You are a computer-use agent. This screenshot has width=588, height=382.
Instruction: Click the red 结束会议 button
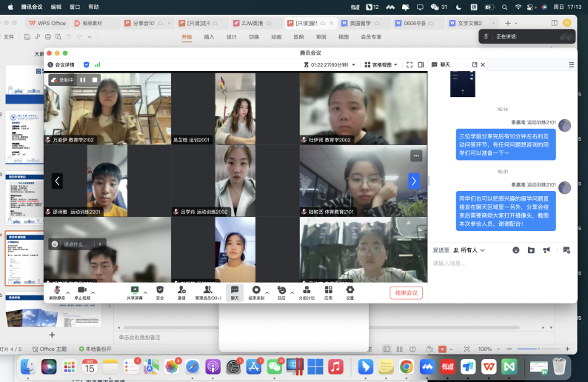coord(406,292)
